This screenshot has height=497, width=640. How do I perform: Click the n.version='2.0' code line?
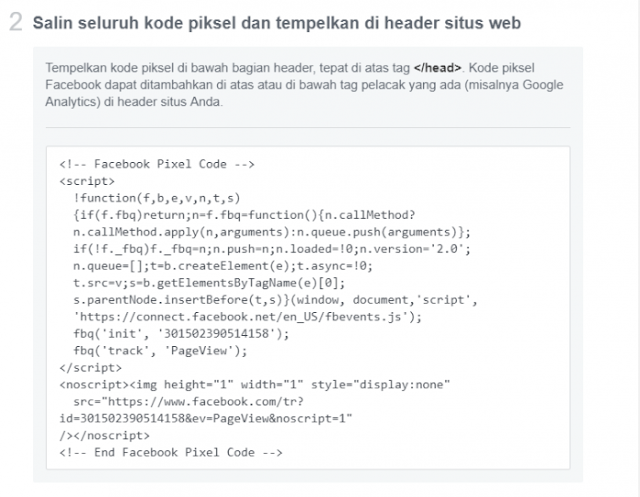point(272,249)
